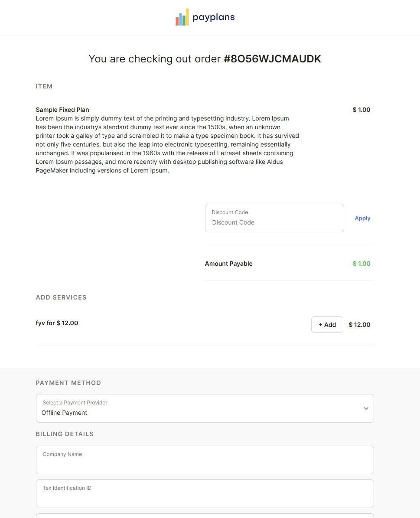The height and width of the screenshot is (518, 420).
Task: Click the Amount Payable label
Action: point(228,264)
